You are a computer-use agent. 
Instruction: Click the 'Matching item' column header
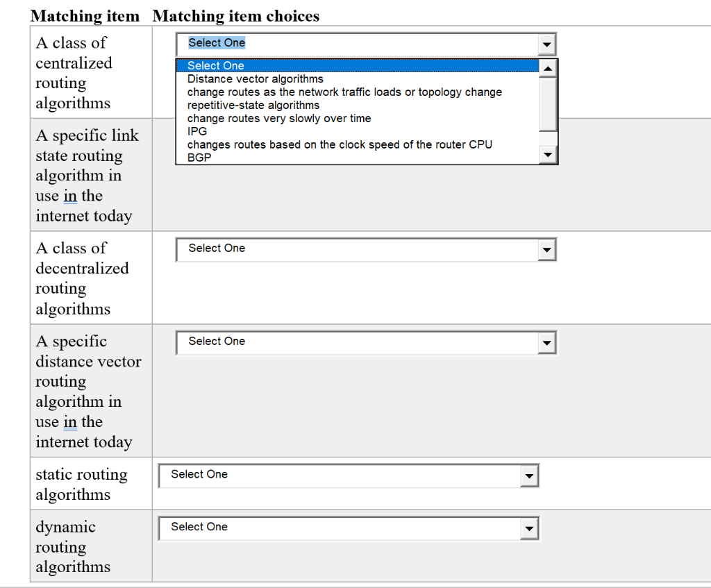[x=85, y=17]
